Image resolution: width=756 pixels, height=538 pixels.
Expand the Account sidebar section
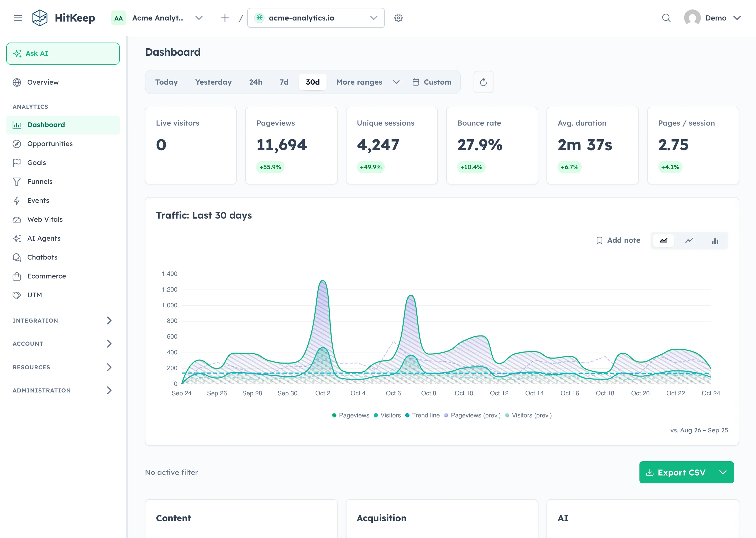(62, 344)
